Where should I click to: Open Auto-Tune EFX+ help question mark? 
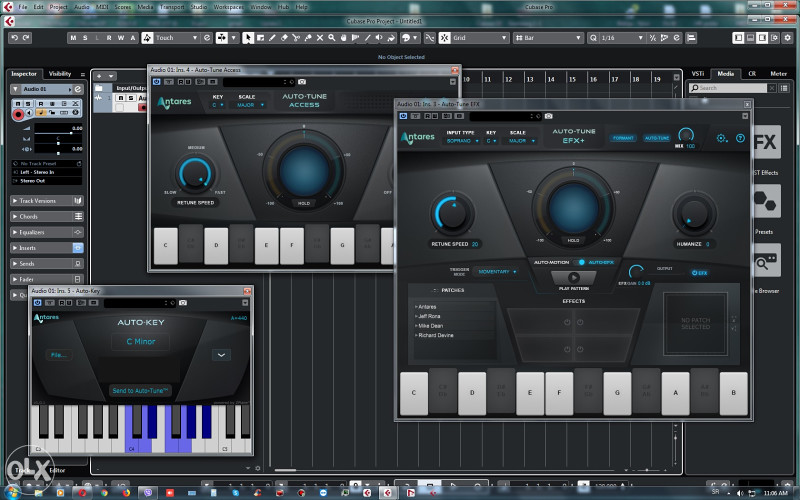[740, 138]
